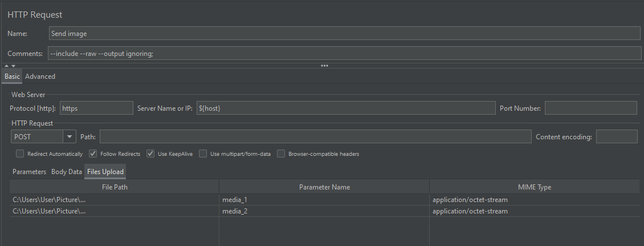
Task: Select the Basic tab
Action: (x=13, y=76)
